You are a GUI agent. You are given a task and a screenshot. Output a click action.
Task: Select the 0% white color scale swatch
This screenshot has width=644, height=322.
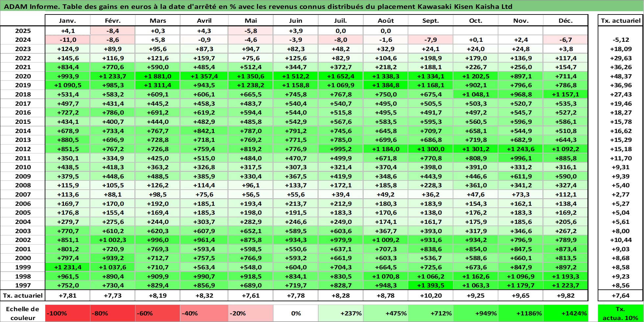296,313
